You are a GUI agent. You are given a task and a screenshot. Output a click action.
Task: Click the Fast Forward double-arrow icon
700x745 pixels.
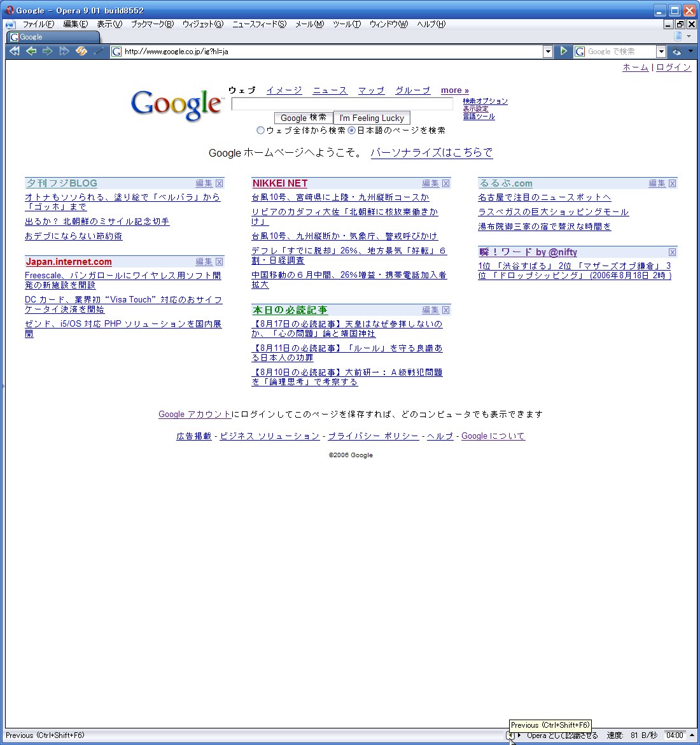(64, 52)
